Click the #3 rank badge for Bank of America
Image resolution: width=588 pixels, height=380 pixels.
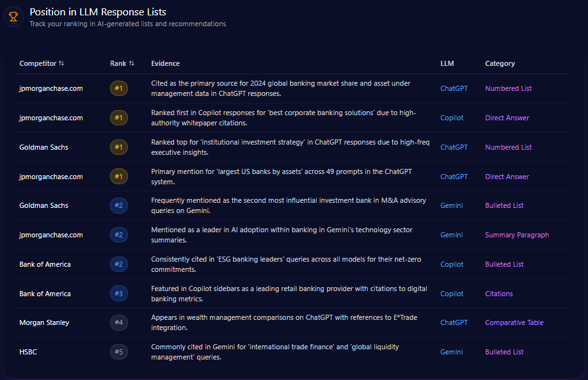(x=118, y=294)
